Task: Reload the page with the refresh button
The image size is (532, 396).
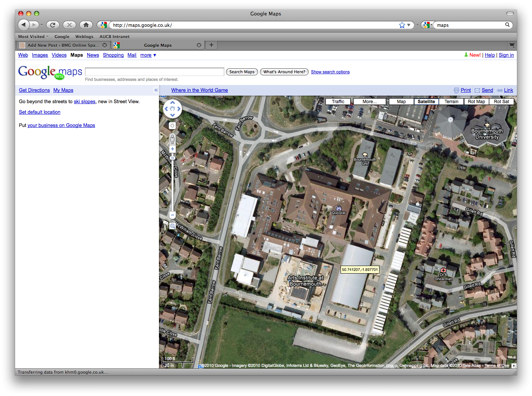Action: [53, 25]
